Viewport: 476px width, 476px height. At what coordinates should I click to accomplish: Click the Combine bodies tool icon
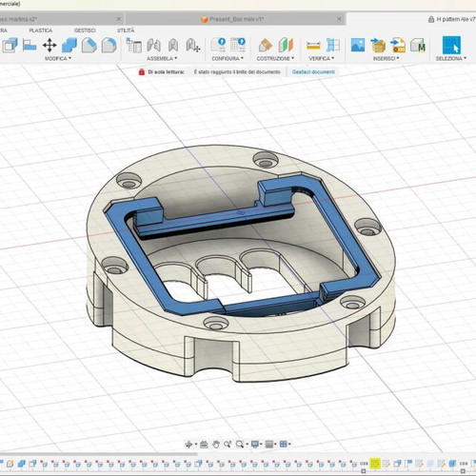pos(69,45)
